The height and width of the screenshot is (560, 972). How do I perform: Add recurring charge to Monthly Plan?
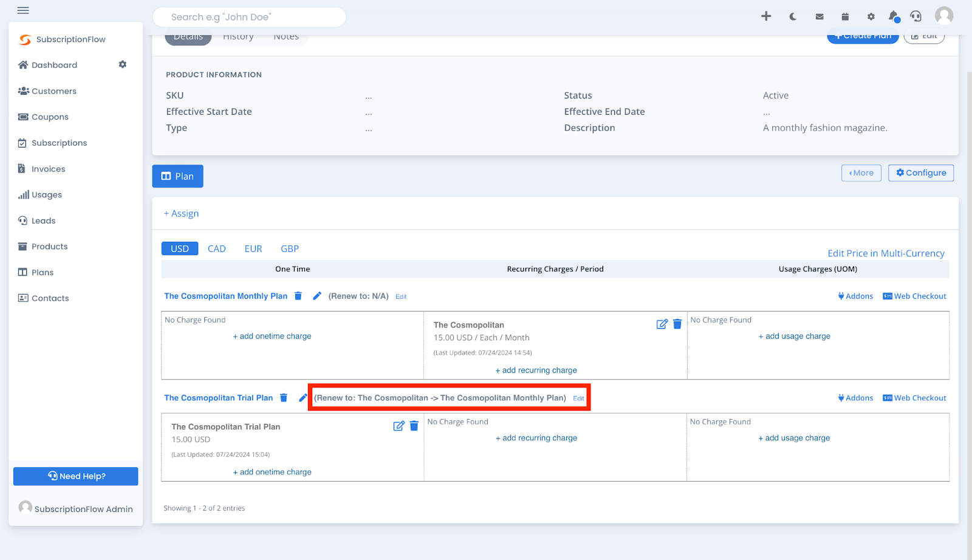tap(536, 370)
